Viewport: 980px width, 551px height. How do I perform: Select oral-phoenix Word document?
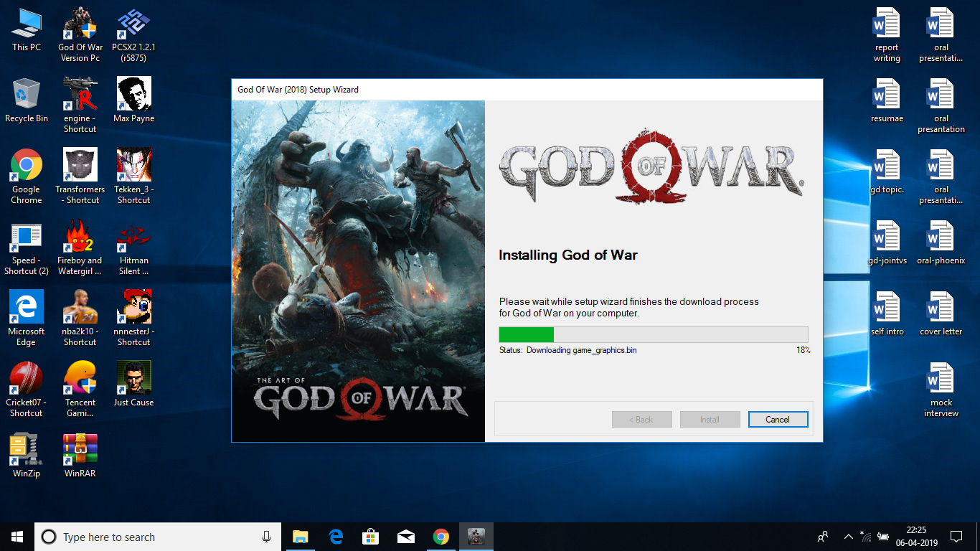(941, 242)
